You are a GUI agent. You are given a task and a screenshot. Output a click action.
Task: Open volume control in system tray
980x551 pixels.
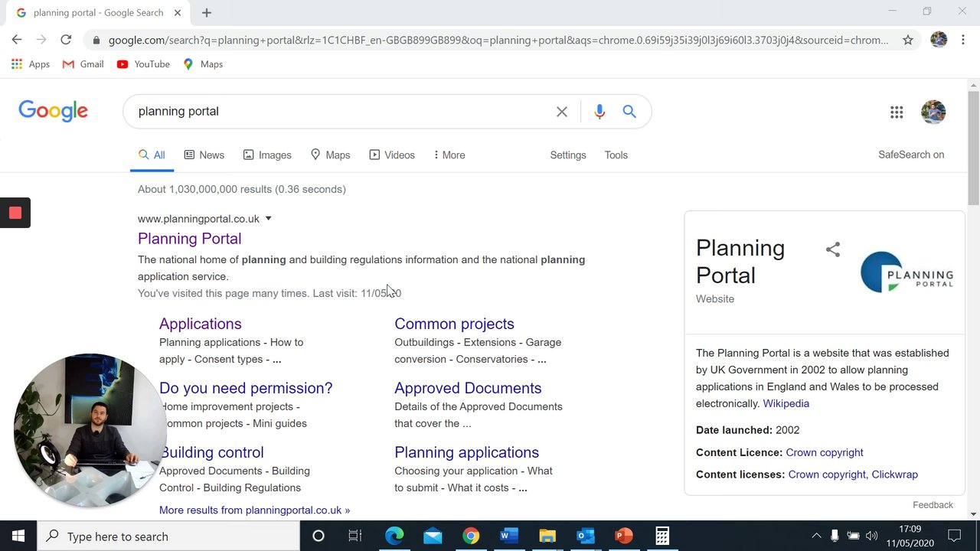[x=871, y=536]
